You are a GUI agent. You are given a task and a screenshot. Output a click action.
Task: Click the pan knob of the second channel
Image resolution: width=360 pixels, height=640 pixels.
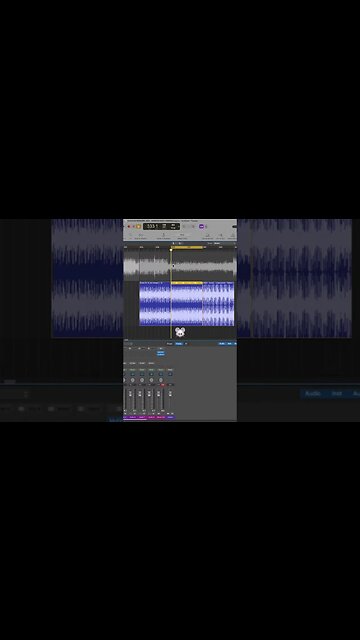pos(142,380)
